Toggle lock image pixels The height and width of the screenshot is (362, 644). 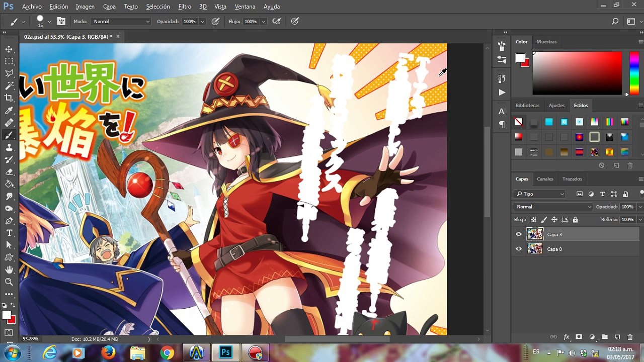544,220
